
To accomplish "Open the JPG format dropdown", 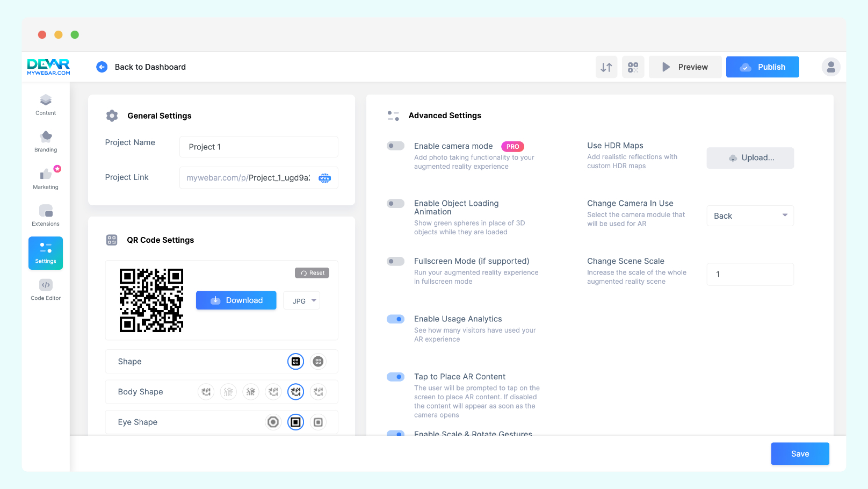I will (301, 300).
